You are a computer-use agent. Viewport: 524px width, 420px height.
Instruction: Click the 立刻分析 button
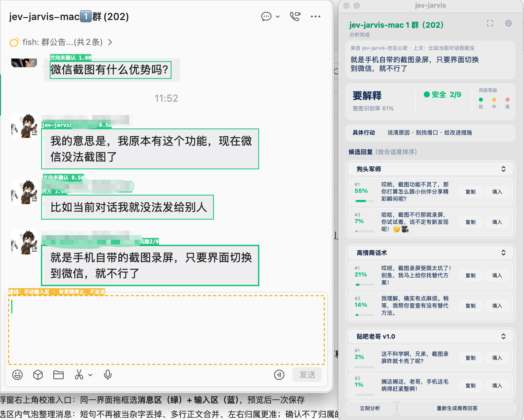(370, 408)
